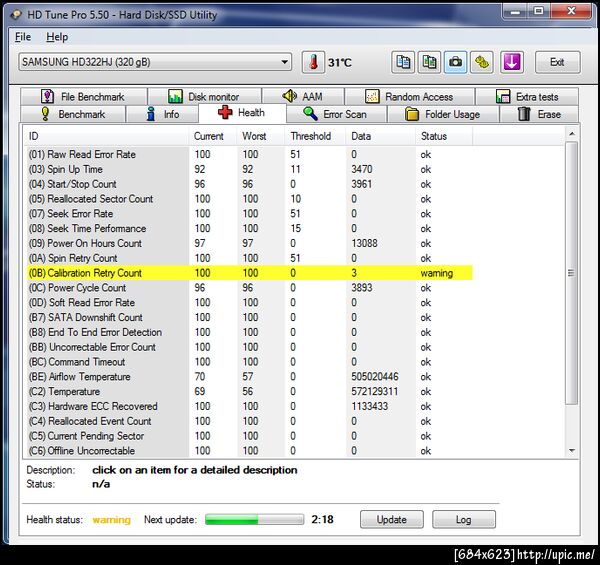Select the Health tab
Screen dimensions: 600x565
click(242, 113)
